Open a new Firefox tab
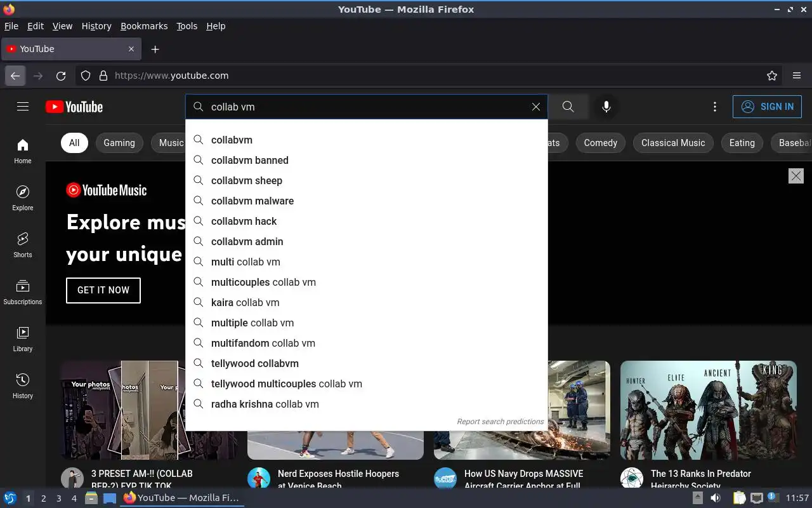Screen dimensions: 812x508 pyautogui.click(x=155, y=49)
